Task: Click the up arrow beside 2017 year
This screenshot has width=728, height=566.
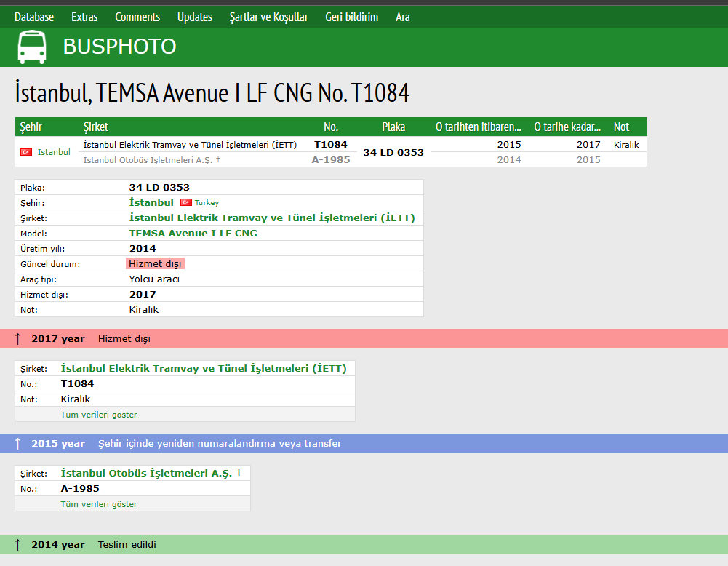Action: pos(18,339)
